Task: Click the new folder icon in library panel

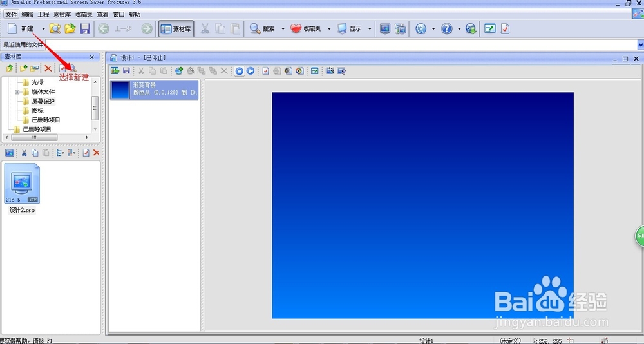Action: coord(23,68)
